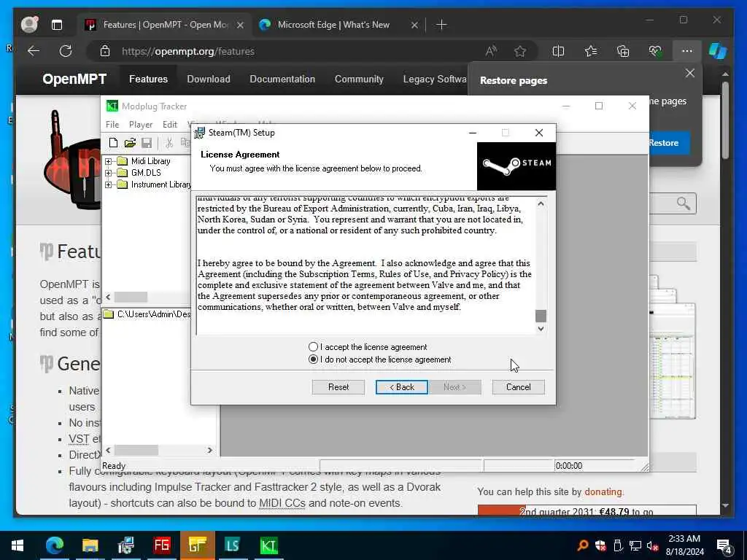
Task: Click the Edge page vertical scrollbar thumb
Action: click(x=725, y=120)
